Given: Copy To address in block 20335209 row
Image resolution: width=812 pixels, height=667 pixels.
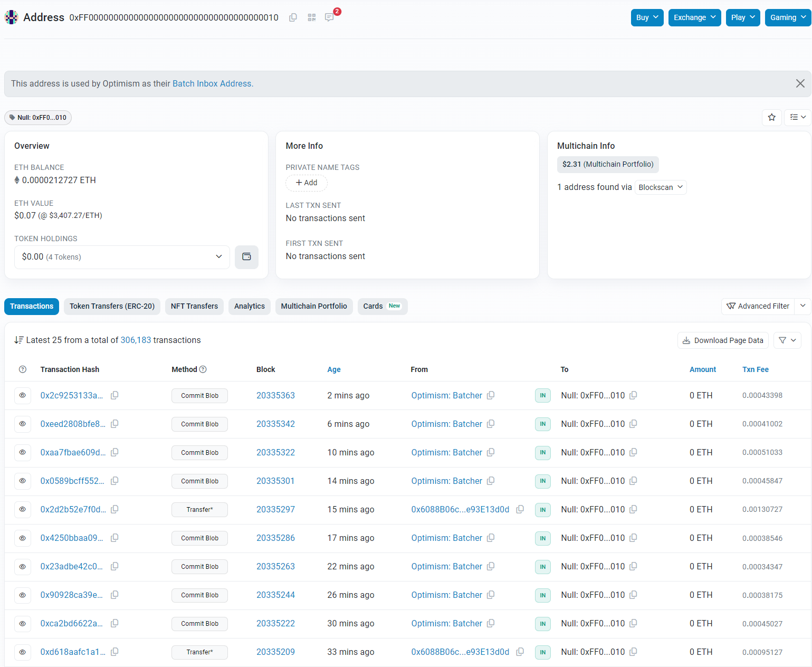Looking at the screenshot, I should [x=633, y=652].
